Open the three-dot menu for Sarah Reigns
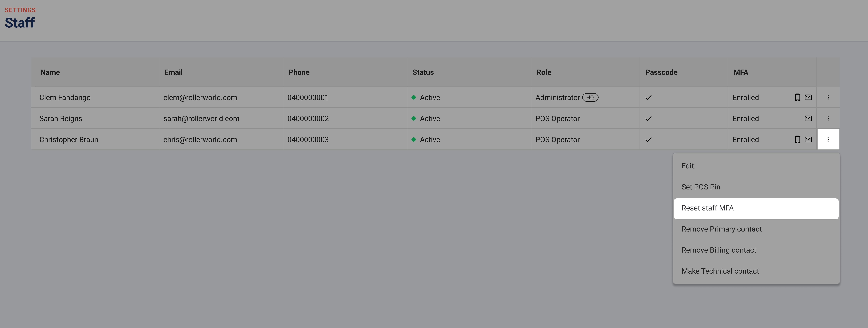 pos(828,118)
